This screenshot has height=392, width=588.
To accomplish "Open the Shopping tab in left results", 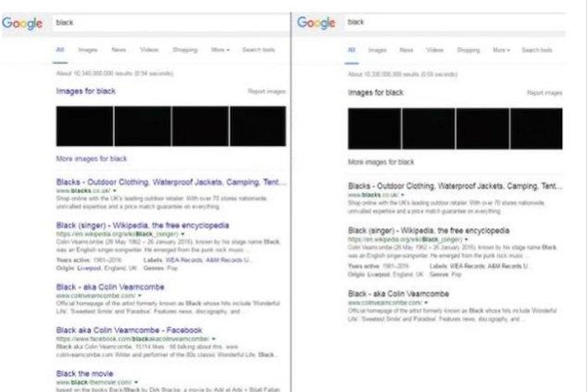I will tap(185, 50).
